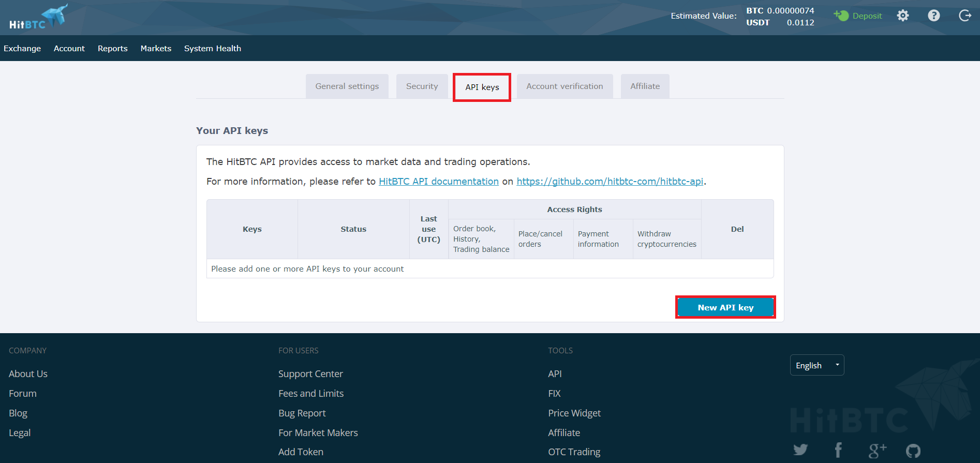Open HitBTC Facebook page icon
980x463 pixels.
pos(838,450)
